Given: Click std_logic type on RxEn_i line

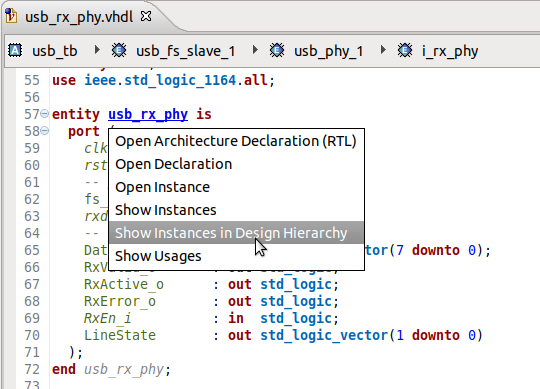Looking at the screenshot, I should (x=296, y=318).
